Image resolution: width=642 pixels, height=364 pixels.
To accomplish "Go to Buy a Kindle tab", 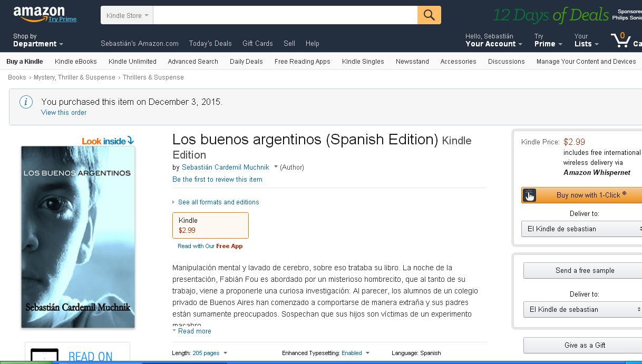I will tap(25, 61).
